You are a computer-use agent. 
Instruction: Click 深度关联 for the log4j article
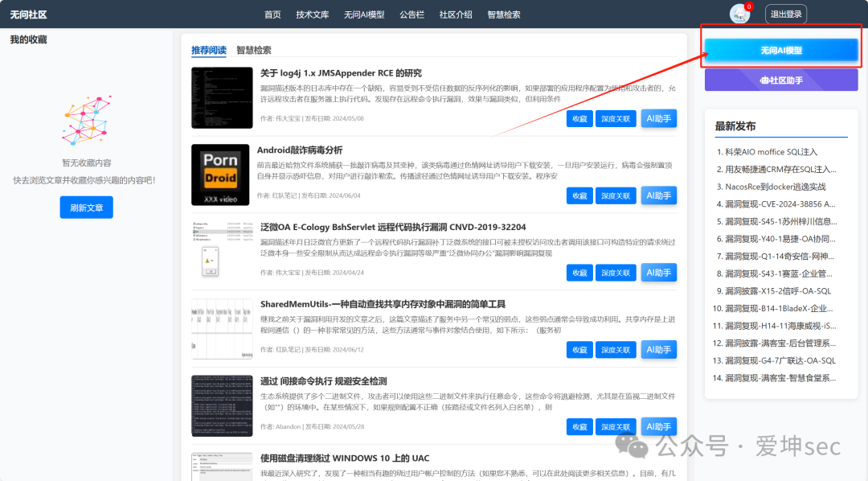pyautogui.click(x=616, y=118)
